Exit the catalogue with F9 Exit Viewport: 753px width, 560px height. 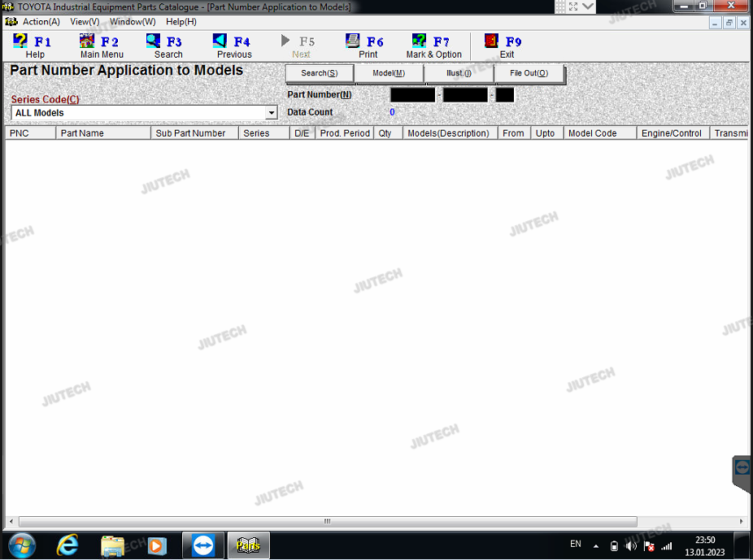point(503,46)
